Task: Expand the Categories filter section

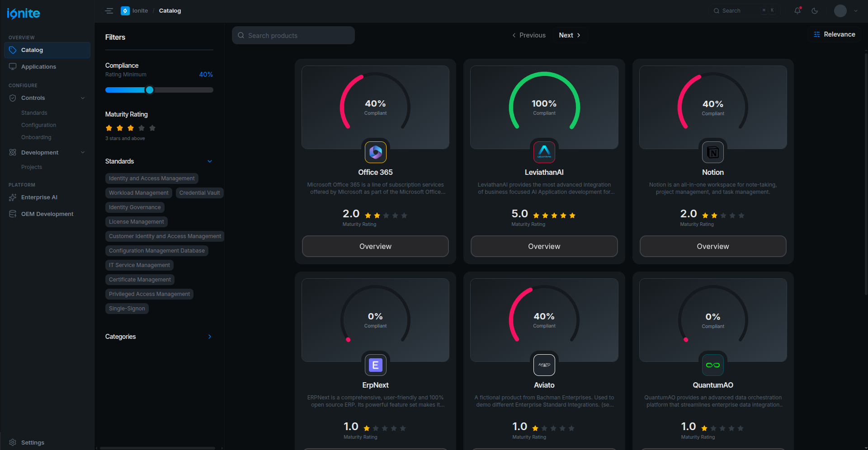Action: click(x=209, y=337)
